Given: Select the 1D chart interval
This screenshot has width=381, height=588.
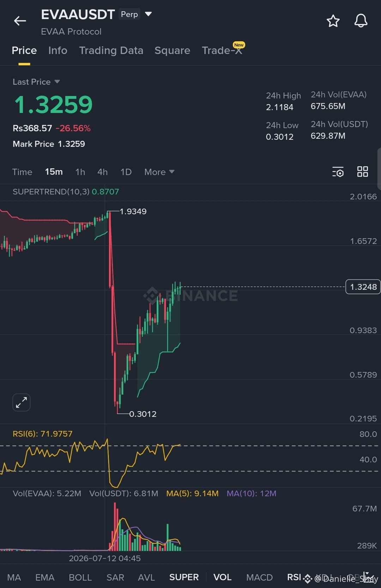Looking at the screenshot, I should pos(126,172).
